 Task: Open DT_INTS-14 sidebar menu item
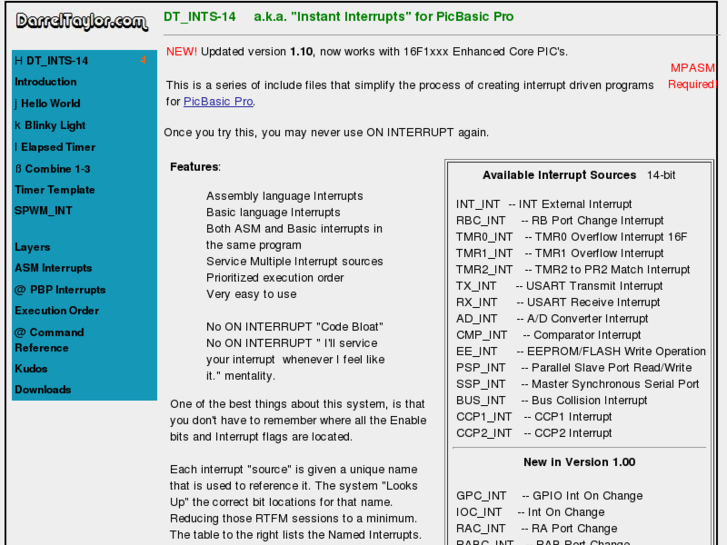click(57, 61)
